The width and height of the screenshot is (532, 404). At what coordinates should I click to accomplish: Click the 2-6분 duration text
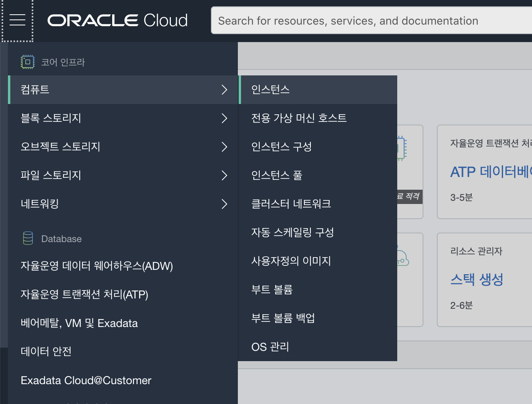coord(461,306)
